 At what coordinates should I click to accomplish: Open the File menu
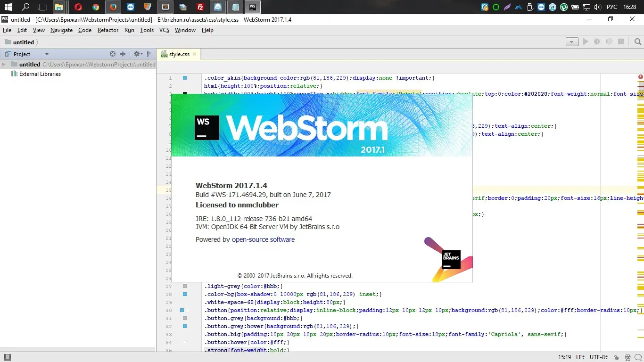[x=7, y=30]
